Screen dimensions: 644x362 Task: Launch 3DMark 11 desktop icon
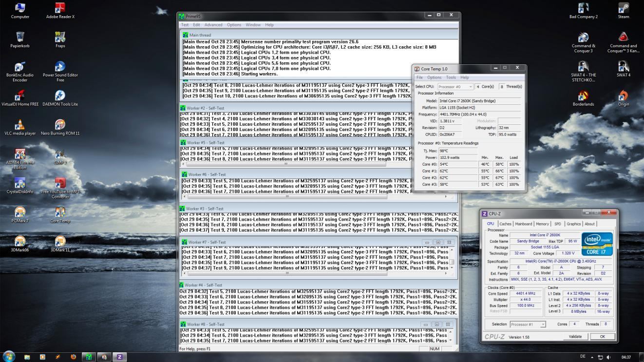point(60,244)
